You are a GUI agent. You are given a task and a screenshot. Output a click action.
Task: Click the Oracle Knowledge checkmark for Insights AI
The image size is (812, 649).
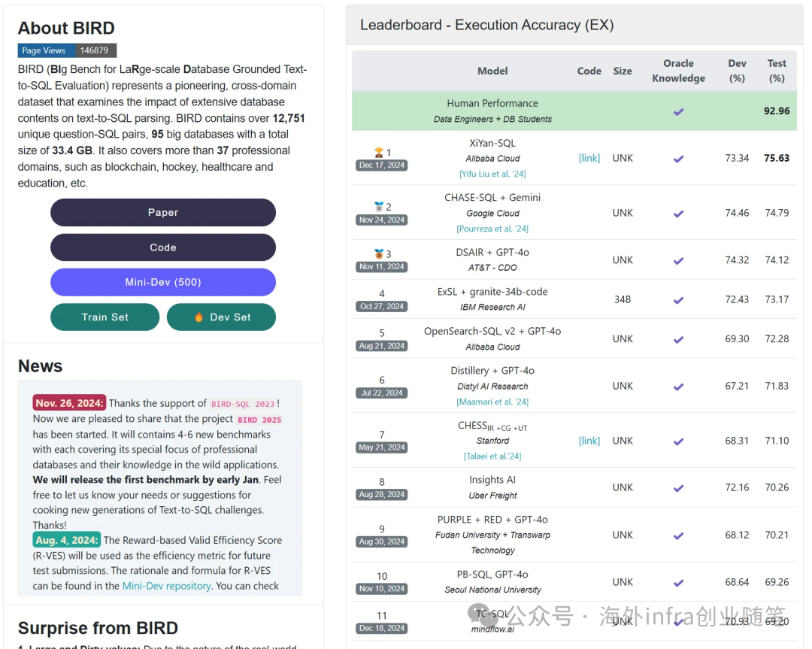pyautogui.click(x=678, y=488)
